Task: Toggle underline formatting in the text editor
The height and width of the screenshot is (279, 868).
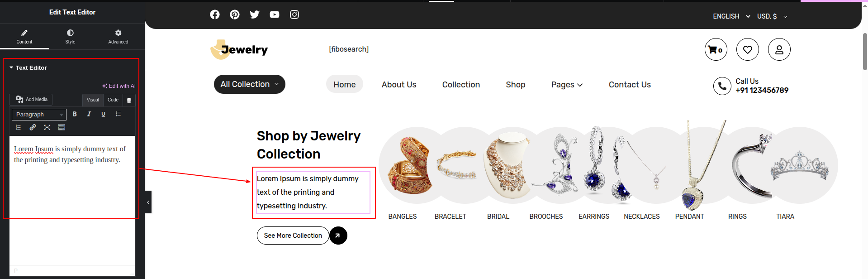Action: (104, 114)
